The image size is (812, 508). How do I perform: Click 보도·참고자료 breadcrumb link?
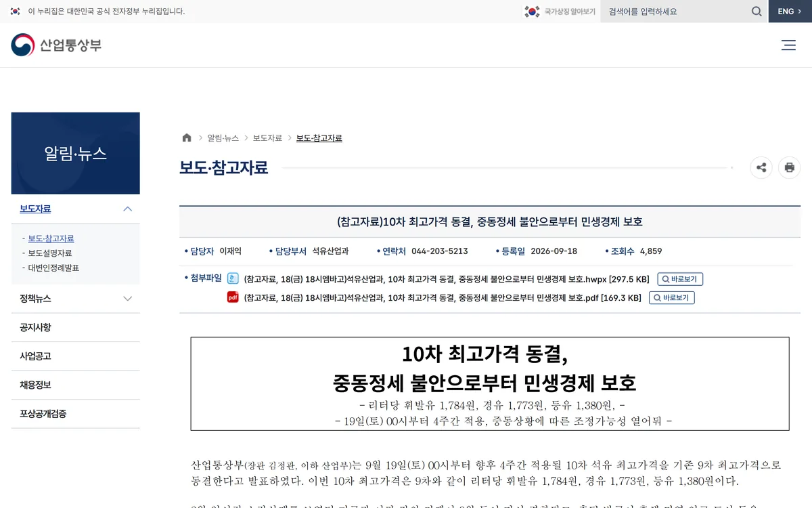[319, 138]
